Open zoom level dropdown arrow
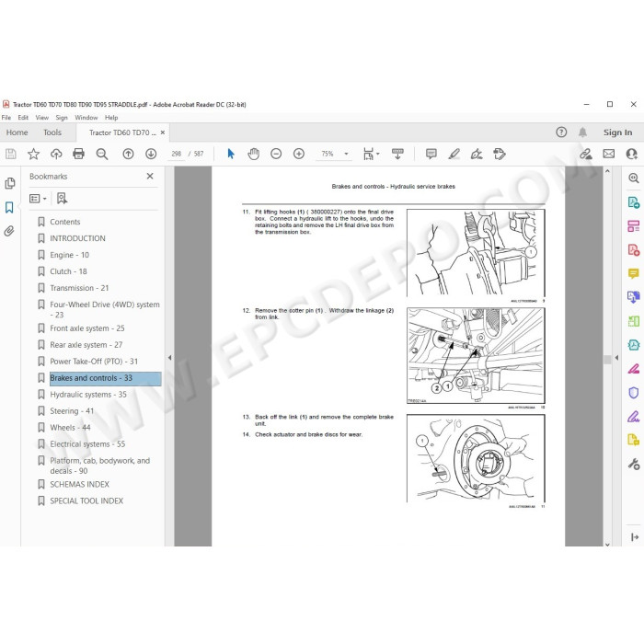The height and width of the screenshot is (644, 644). [x=346, y=154]
